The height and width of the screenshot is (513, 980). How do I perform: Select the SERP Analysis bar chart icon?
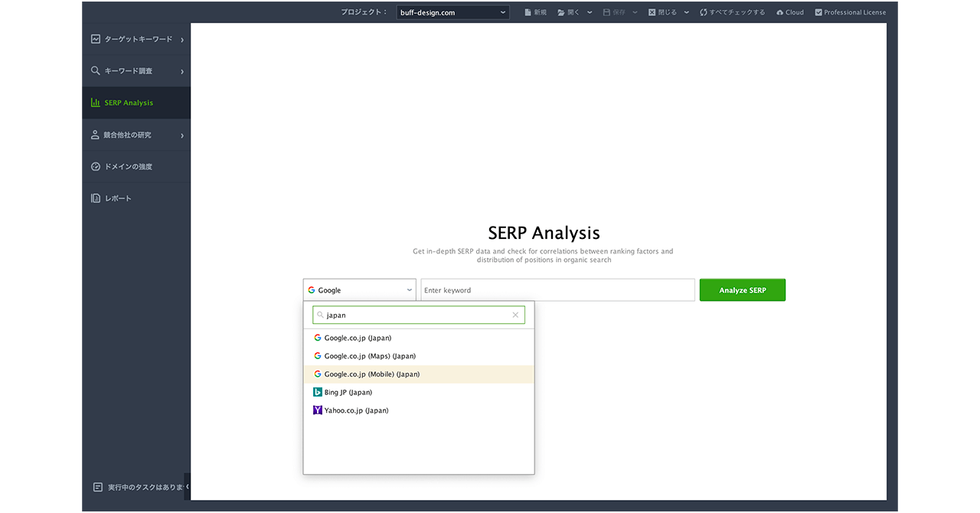point(96,103)
